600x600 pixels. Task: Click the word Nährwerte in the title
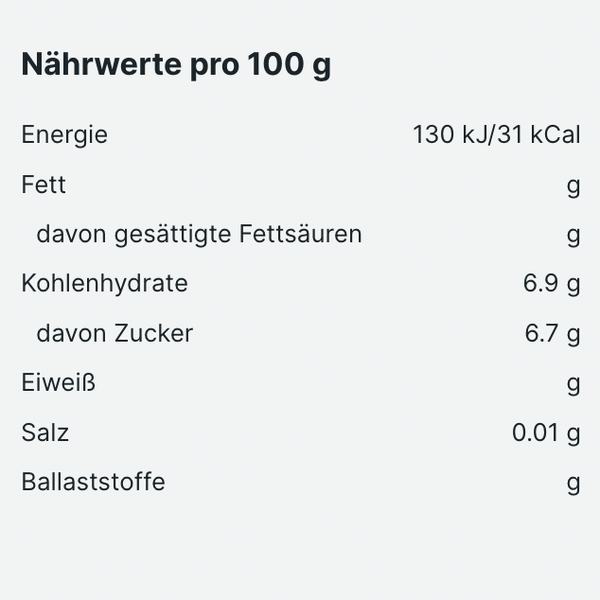(x=101, y=63)
